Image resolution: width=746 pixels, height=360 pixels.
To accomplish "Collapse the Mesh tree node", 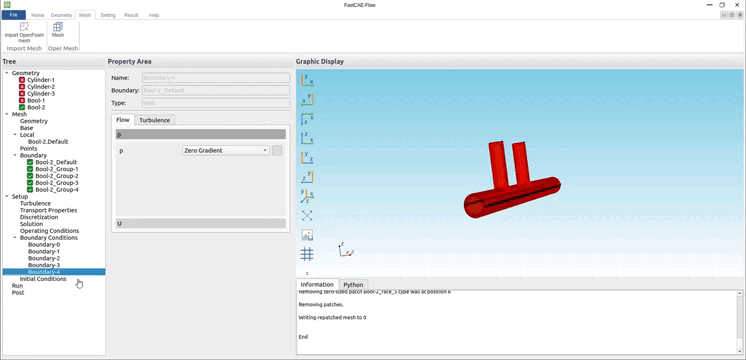I will point(7,114).
